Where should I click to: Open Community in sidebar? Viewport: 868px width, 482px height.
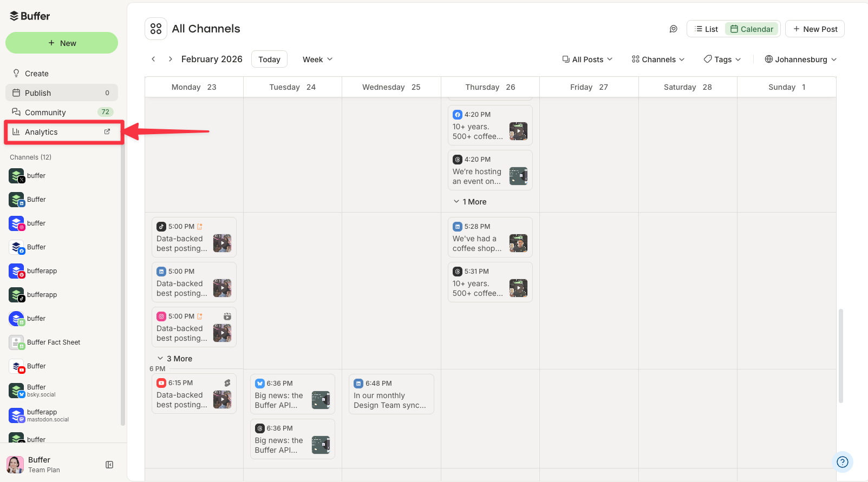(62, 113)
